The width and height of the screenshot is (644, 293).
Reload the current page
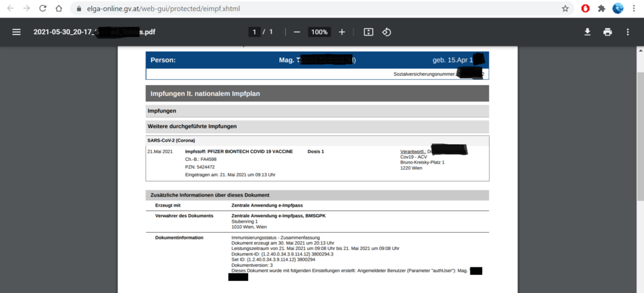(x=42, y=9)
